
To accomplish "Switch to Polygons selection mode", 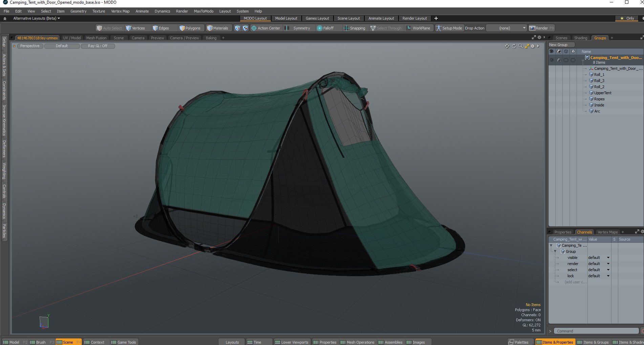I will (190, 28).
